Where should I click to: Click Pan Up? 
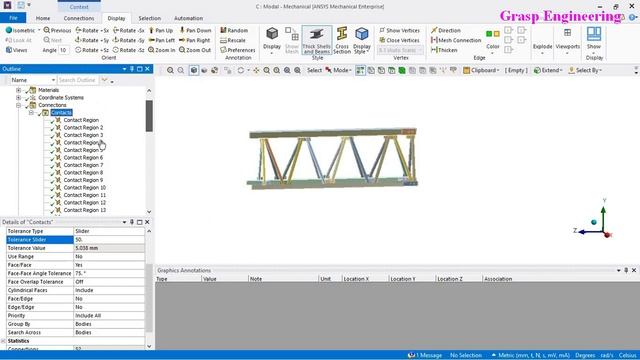click(161, 30)
